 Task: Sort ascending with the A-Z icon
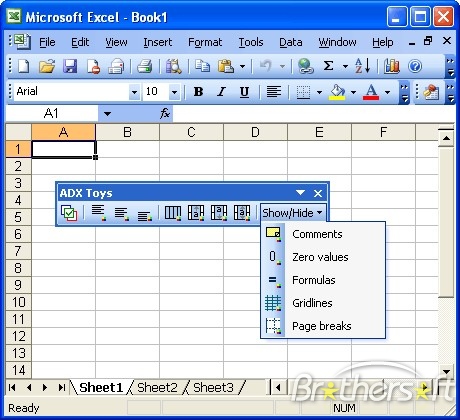tap(362, 66)
